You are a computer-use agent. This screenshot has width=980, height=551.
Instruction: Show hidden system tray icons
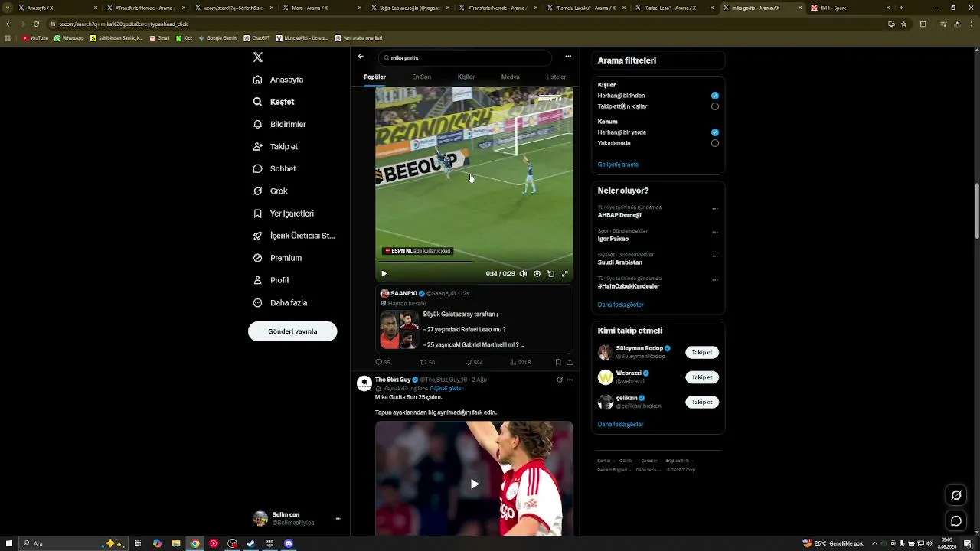(x=874, y=543)
